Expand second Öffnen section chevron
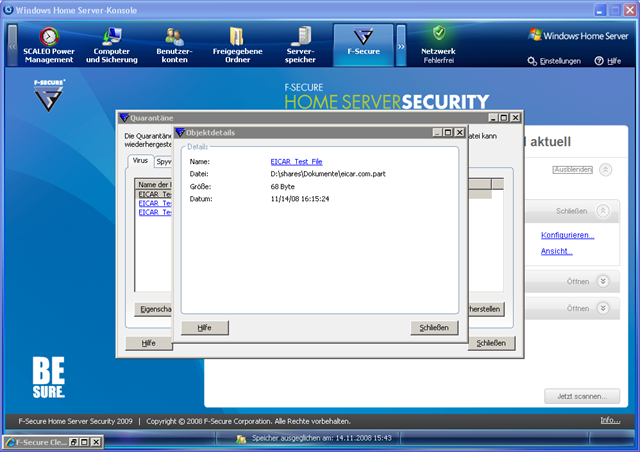This screenshot has width=640, height=452. pyautogui.click(x=603, y=308)
